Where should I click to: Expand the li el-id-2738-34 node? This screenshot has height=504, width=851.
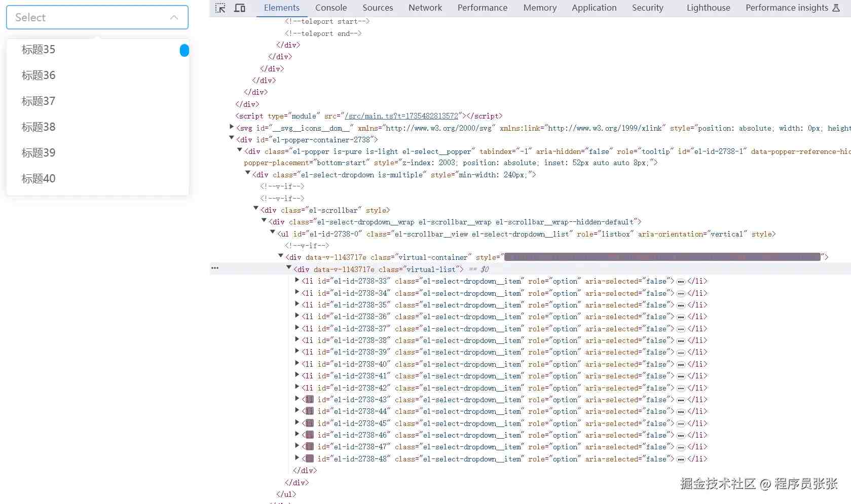[x=297, y=292]
